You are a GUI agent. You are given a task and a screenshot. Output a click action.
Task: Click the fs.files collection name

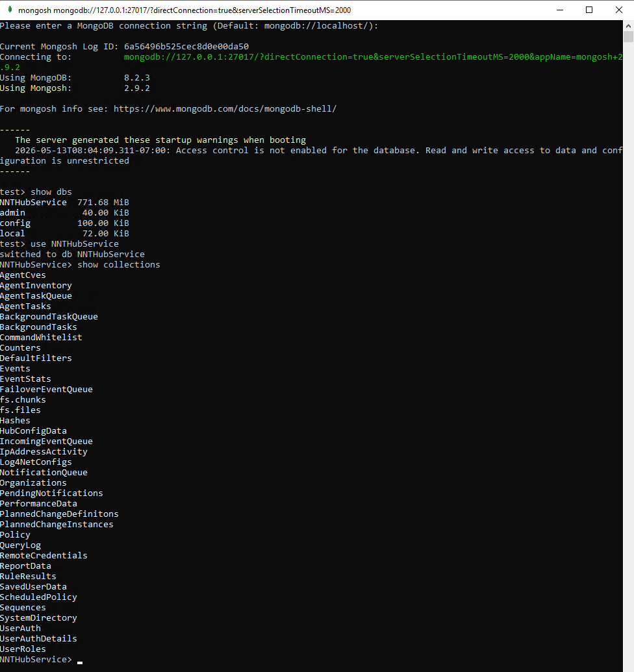coord(20,410)
